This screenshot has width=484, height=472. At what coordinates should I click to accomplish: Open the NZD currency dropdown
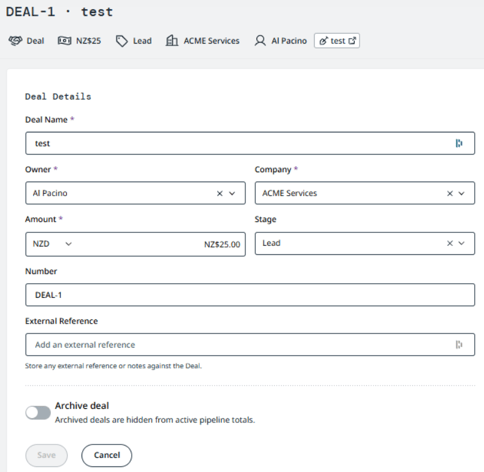(52, 244)
